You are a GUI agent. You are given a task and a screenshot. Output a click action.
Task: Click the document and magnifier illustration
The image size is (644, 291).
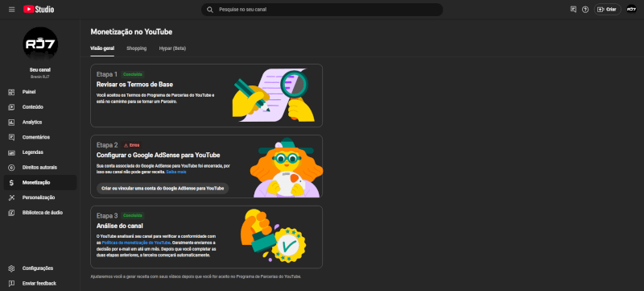pyautogui.click(x=273, y=95)
